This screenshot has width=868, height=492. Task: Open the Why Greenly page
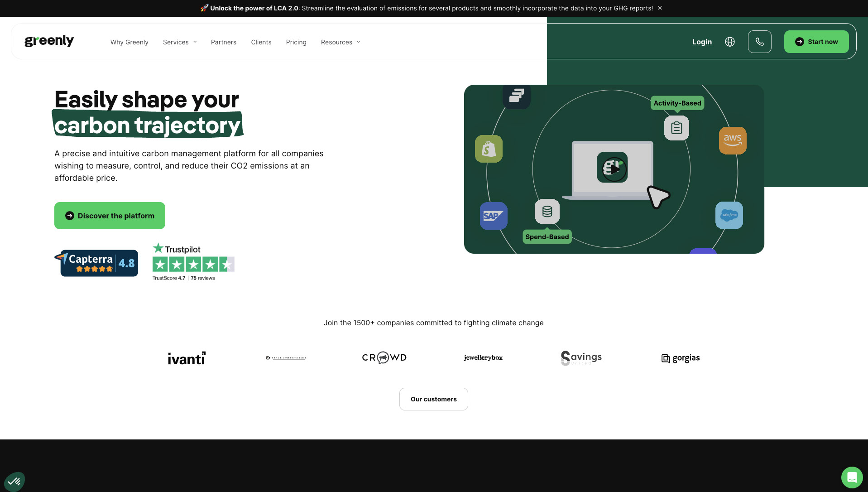point(129,42)
